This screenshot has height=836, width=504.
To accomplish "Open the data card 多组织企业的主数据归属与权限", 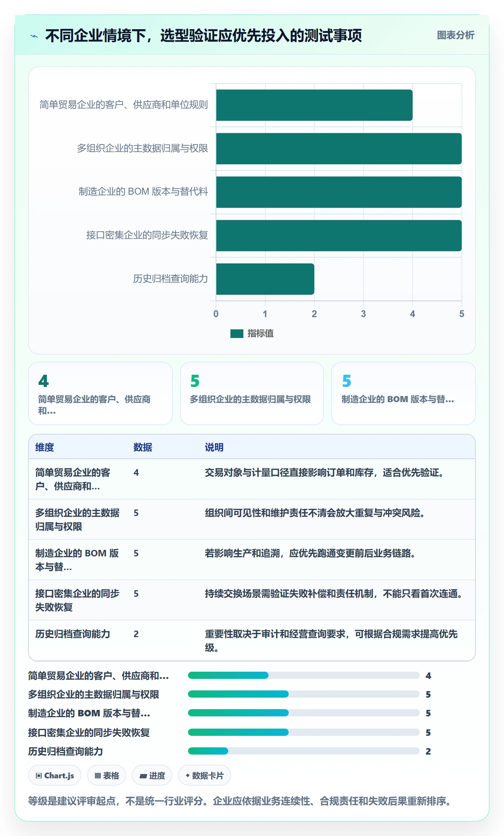I will click(252, 393).
